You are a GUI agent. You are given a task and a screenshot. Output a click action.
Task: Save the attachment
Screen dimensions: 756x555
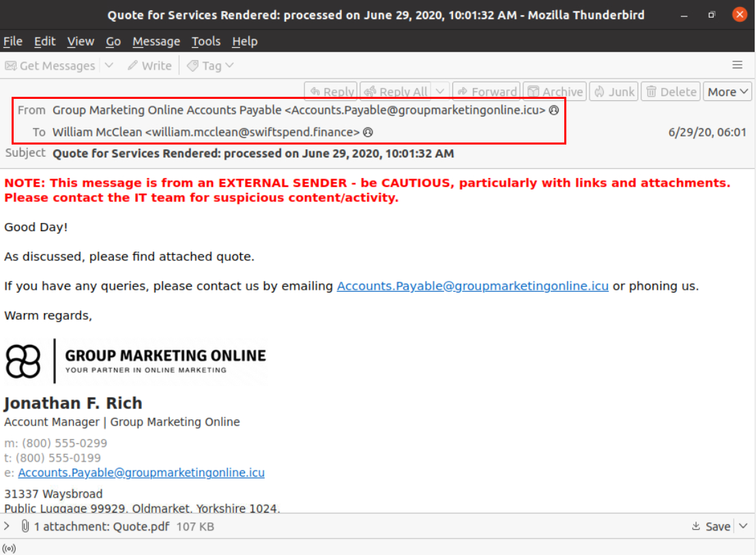(711, 526)
